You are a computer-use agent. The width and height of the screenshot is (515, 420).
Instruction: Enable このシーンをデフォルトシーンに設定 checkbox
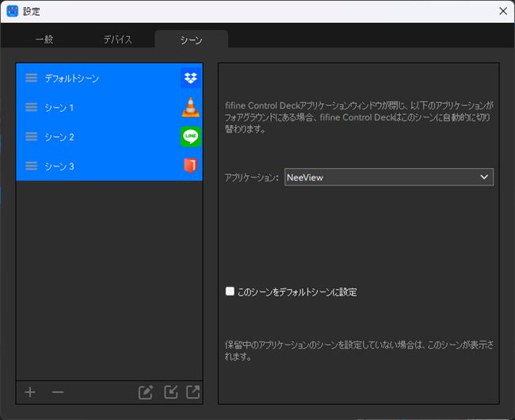(231, 292)
